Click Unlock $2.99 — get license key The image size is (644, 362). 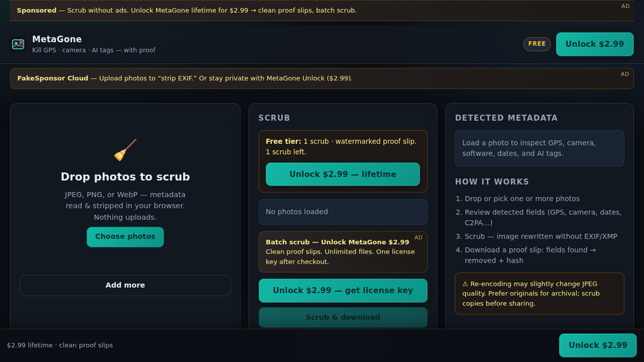click(x=343, y=290)
